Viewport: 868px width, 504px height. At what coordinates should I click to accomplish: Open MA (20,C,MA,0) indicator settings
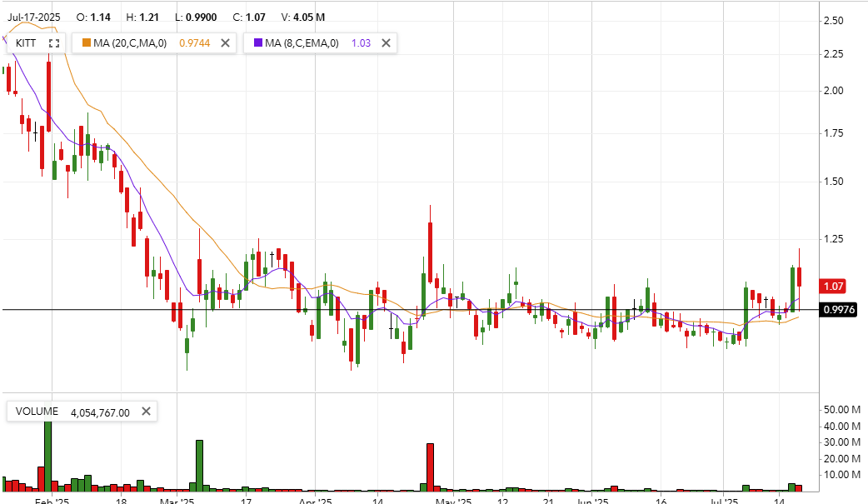pos(130,43)
